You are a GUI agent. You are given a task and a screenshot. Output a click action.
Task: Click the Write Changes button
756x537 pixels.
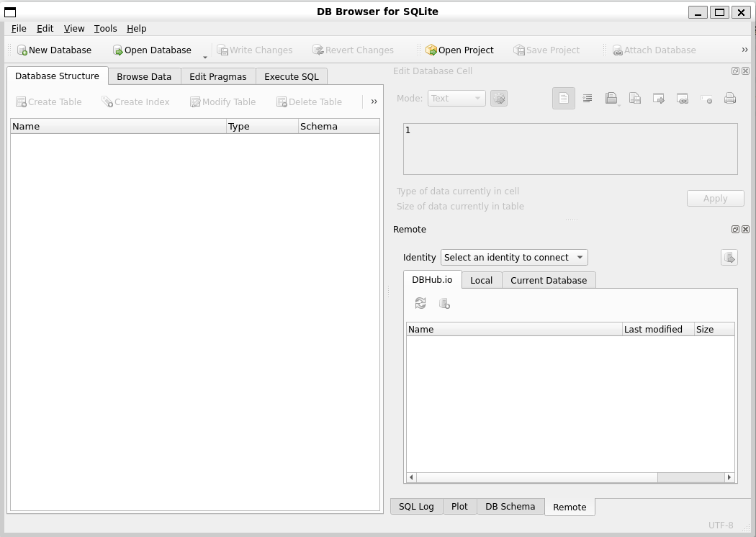256,50
